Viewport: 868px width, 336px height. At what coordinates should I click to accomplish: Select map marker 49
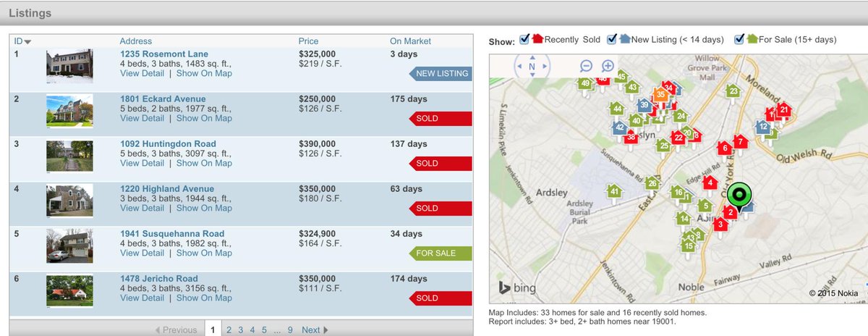pos(586,84)
